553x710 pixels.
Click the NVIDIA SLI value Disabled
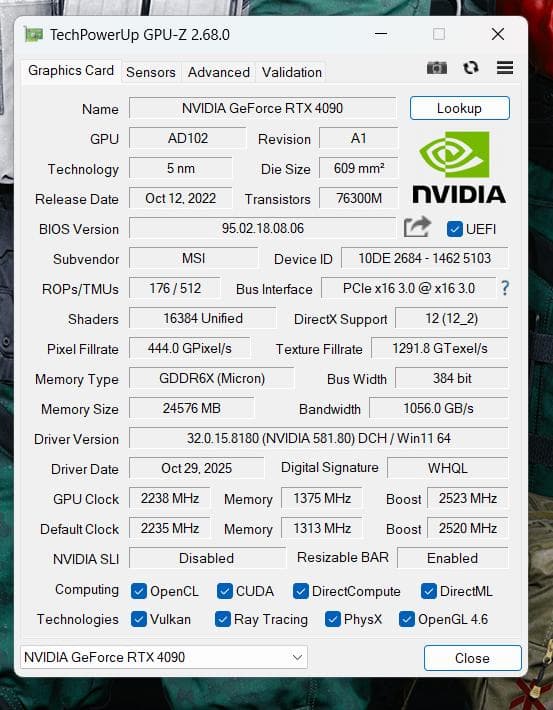pyautogui.click(x=207, y=558)
